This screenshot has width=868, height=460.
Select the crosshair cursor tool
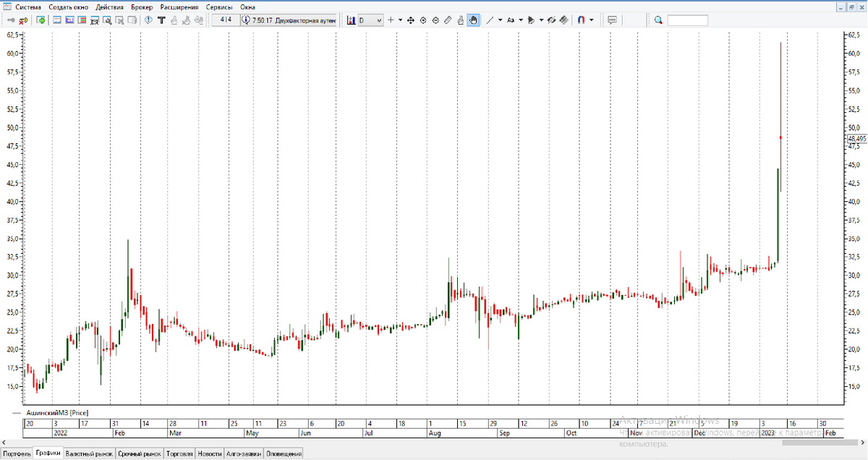tap(391, 20)
